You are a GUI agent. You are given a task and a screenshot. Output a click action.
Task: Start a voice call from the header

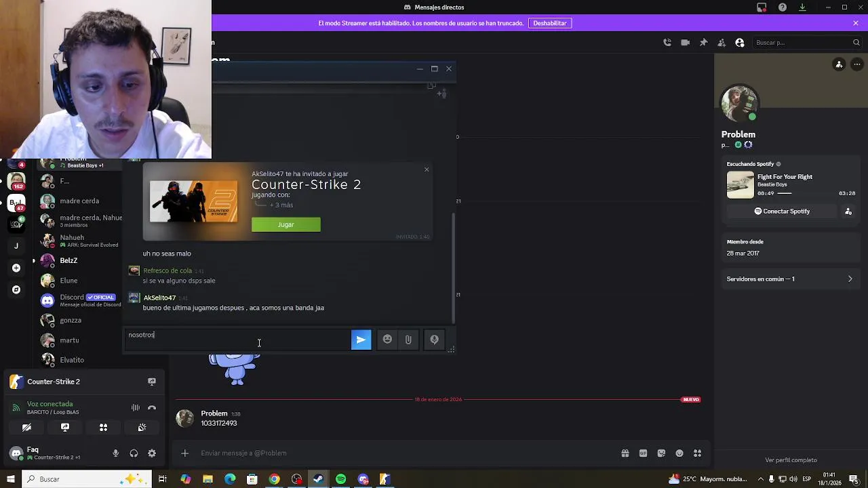[x=667, y=43]
